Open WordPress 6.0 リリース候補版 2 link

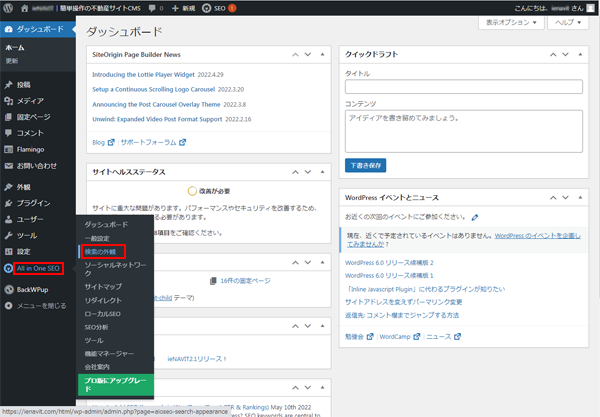pos(389,262)
